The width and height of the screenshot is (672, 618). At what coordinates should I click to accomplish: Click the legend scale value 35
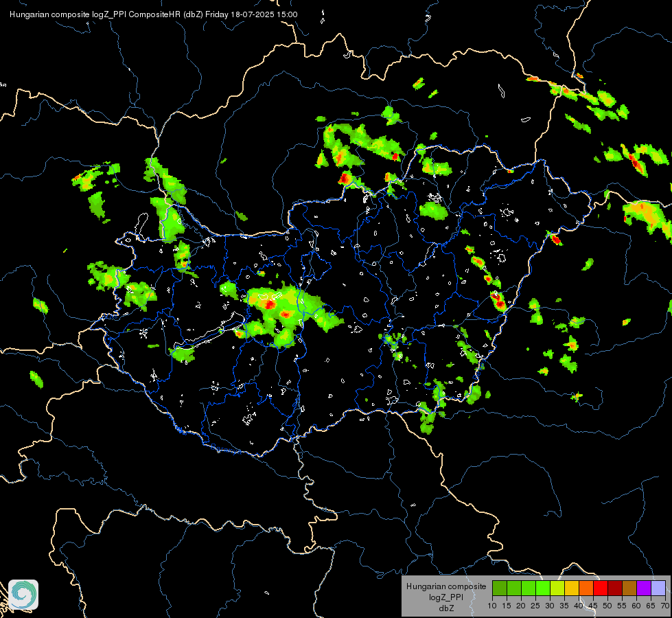[564, 606]
